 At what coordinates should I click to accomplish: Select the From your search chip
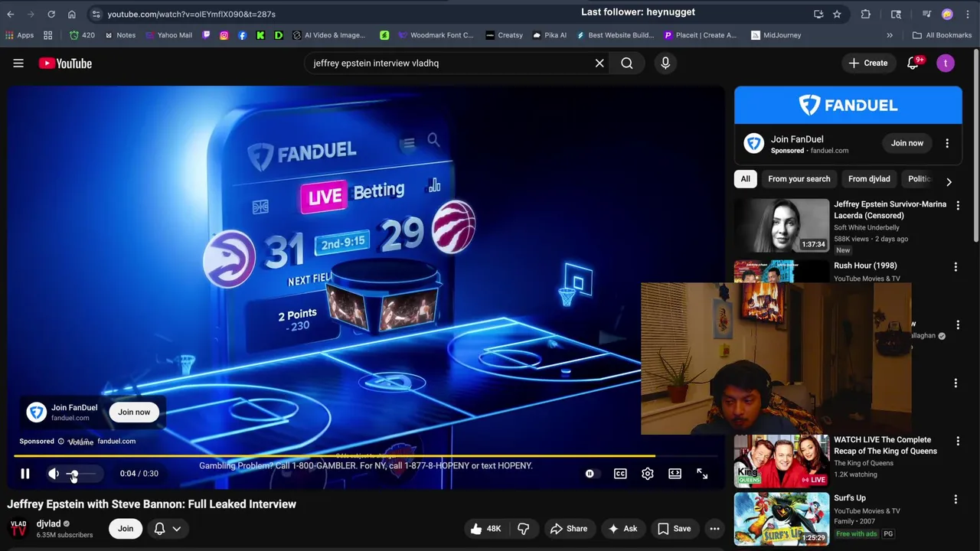point(799,179)
